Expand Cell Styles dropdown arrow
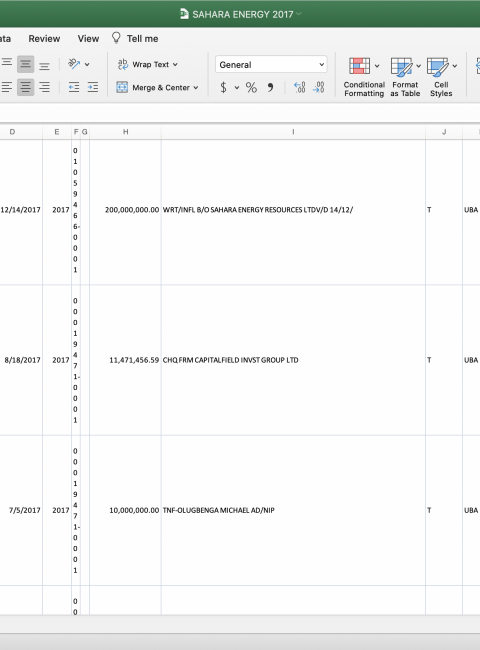 click(x=455, y=66)
